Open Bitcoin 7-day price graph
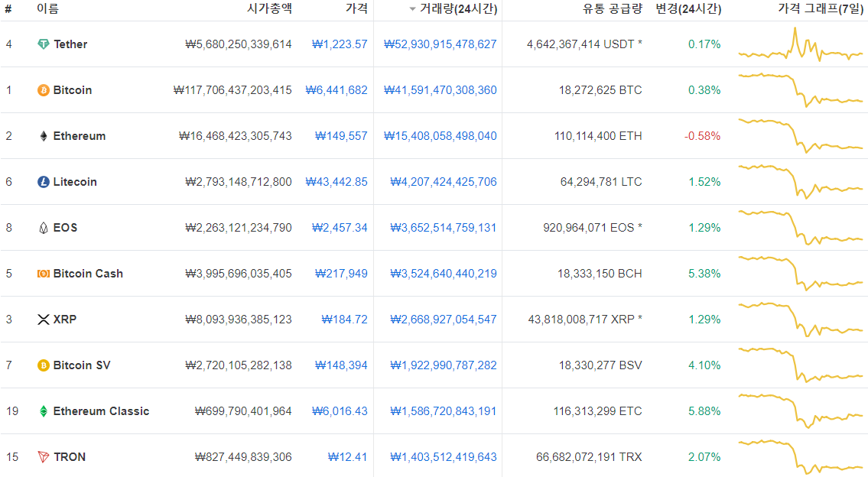The height and width of the screenshot is (477, 868). click(801, 90)
